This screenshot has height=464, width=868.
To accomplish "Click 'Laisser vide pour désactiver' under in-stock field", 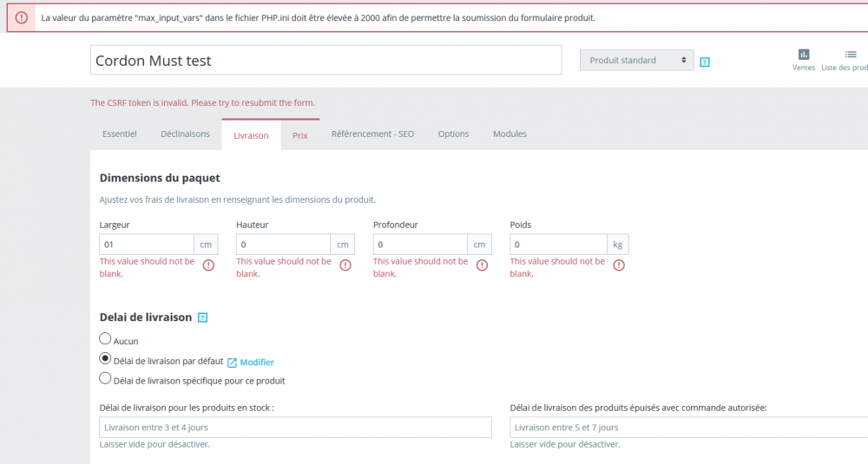I will pyautogui.click(x=155, y=444).
